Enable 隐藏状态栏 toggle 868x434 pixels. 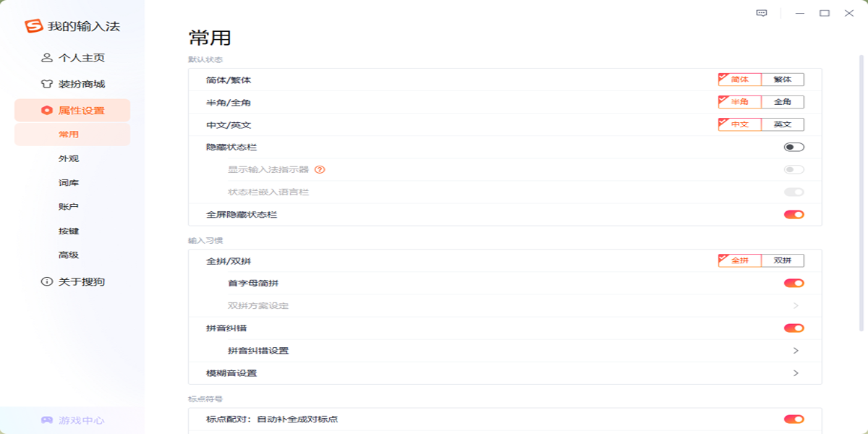793,146
